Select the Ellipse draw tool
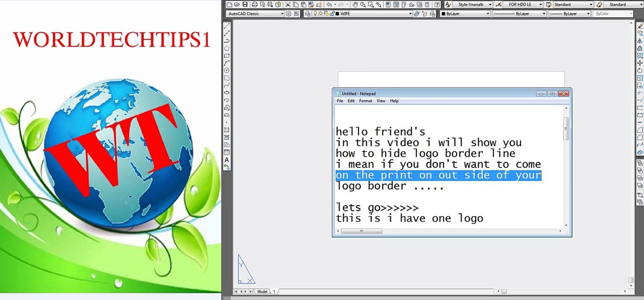Image resolution: width=644 pixels, height=300 pixels. pos(227,92)
